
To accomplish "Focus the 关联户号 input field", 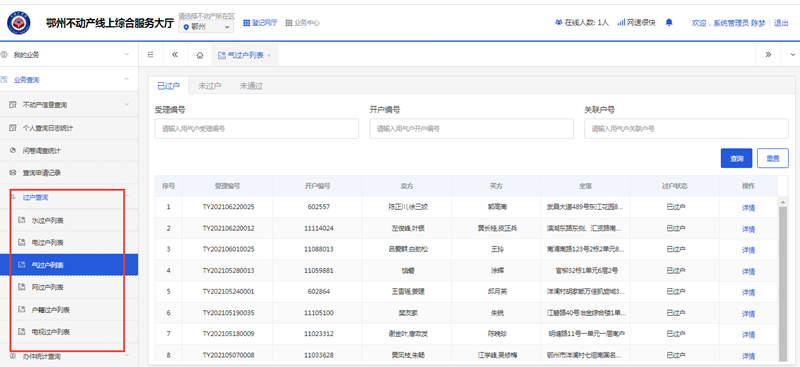I will click(x=686, y=129).
